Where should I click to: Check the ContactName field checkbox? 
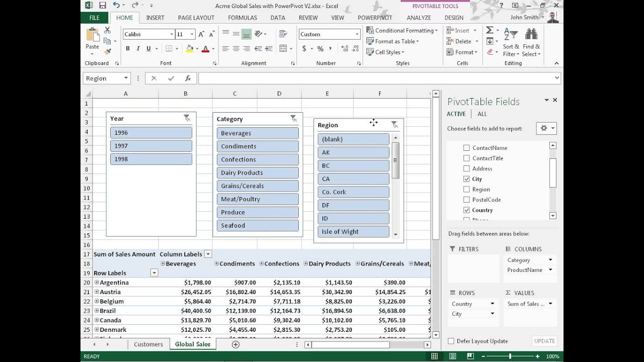point(466,148)
